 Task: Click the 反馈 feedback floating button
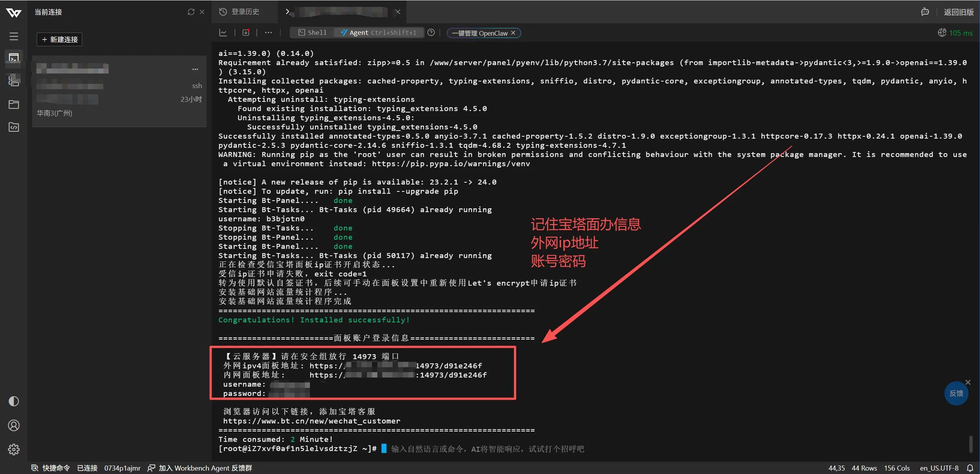click(956, 393)
